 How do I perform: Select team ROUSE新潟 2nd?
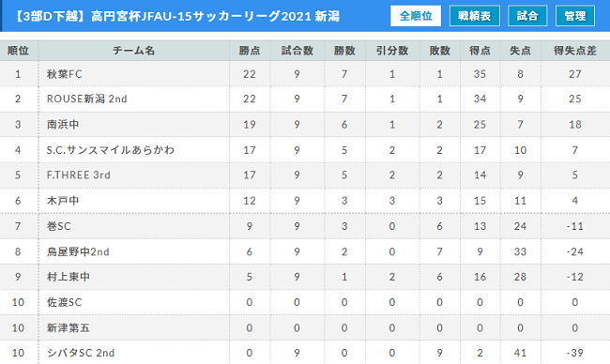pyautogui.click(x=86, y=99)
